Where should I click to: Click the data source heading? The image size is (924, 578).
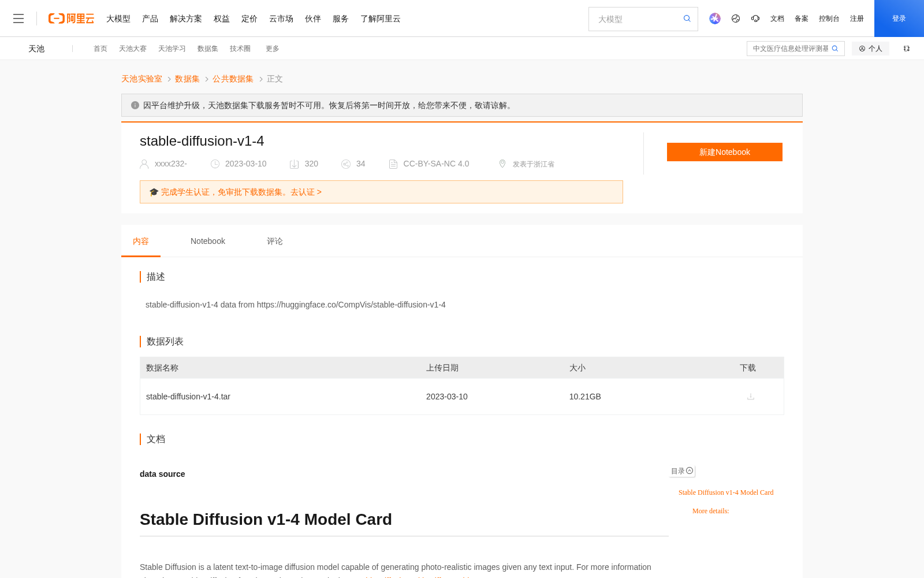pyautogui.click(x=162, y=474)
